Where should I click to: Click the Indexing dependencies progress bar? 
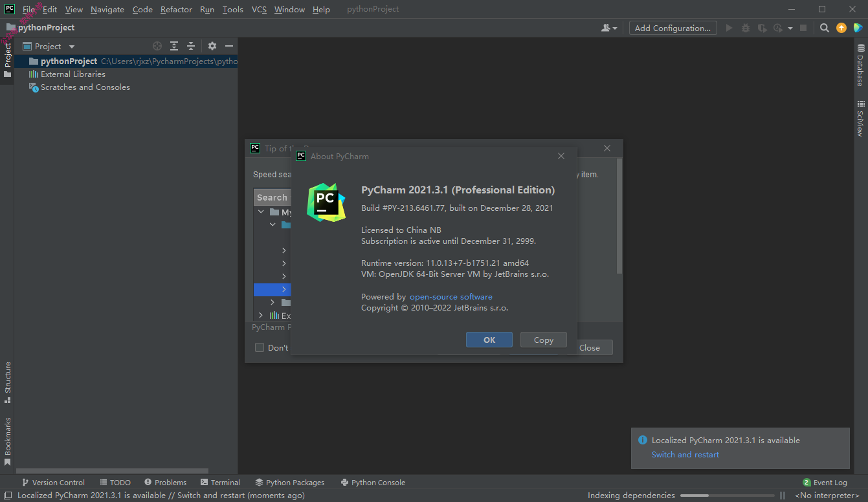pyautogui.click(x=726, y=496)
